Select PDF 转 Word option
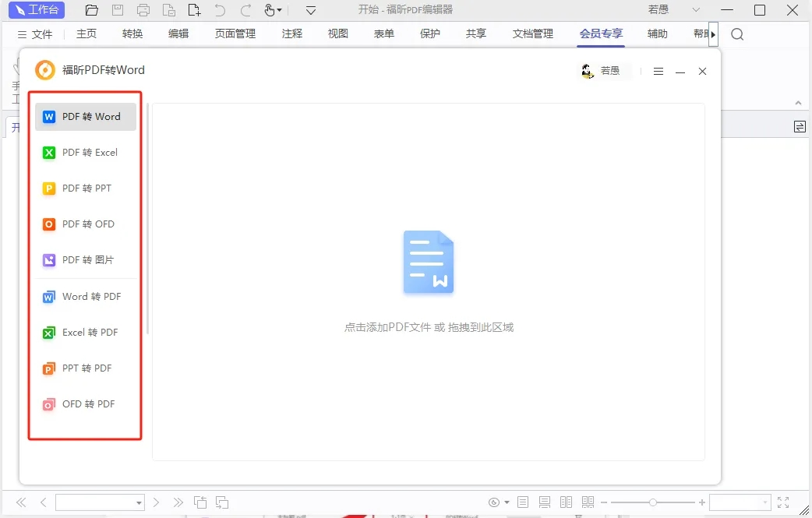 click(x=86, y=116)
